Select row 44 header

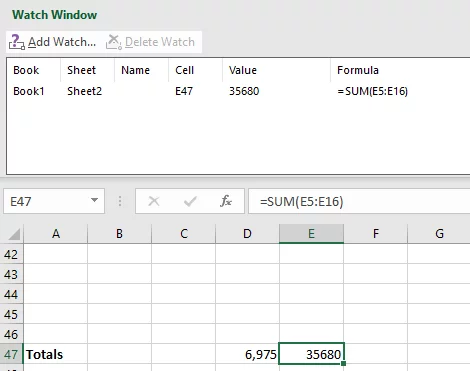(11, 294)
